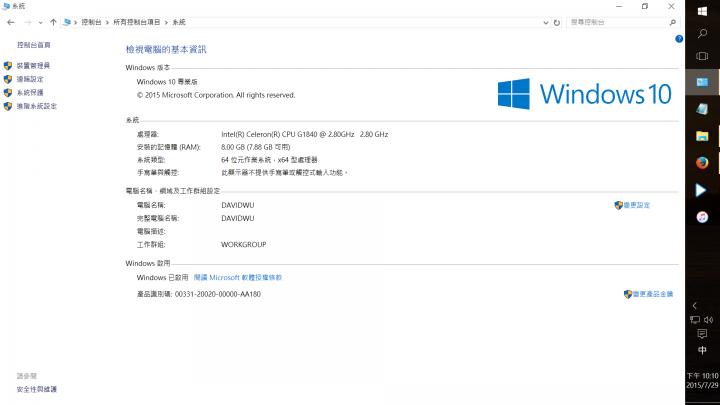
Task: Go up one level arrow
Action: pos(53,22)
